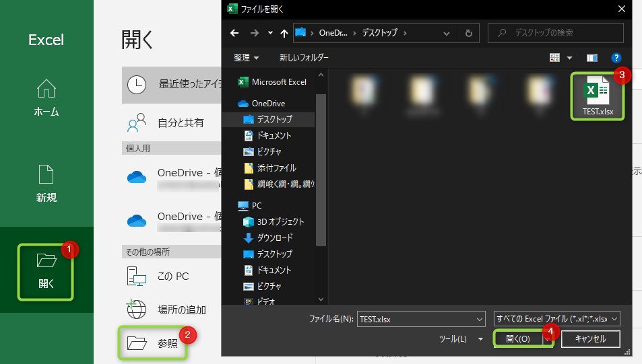642x364 pixels.
Task: Open ビデオ folder in tree
Action: [x=260, y=301]
